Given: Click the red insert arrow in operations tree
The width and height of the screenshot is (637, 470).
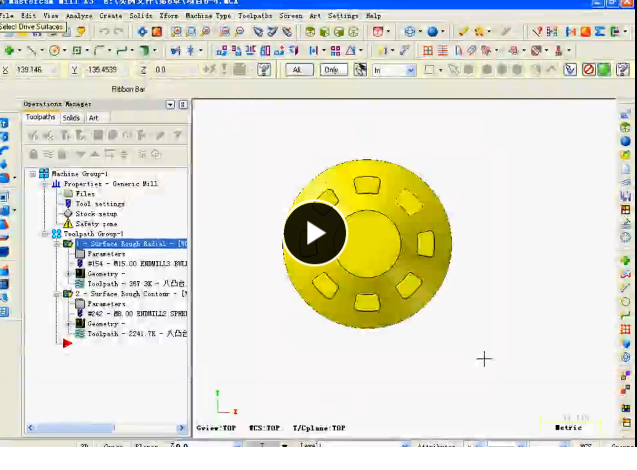Looking at the screenshot, I should 67,344.
